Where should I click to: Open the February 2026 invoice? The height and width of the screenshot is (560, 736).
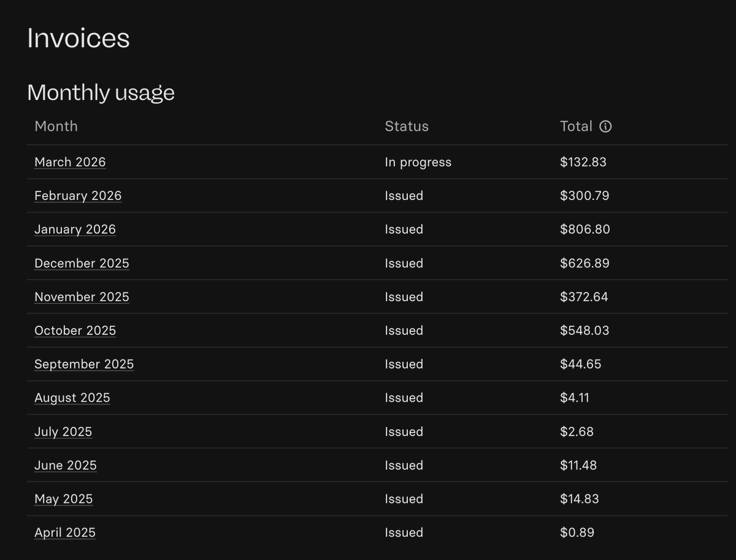coord(78,196)
